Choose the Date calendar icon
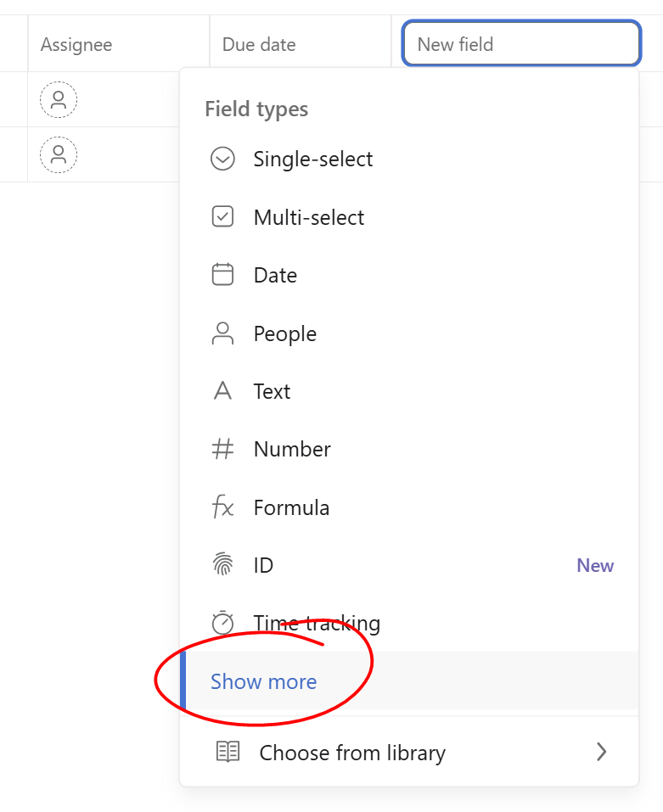 [x=222, y=274]
